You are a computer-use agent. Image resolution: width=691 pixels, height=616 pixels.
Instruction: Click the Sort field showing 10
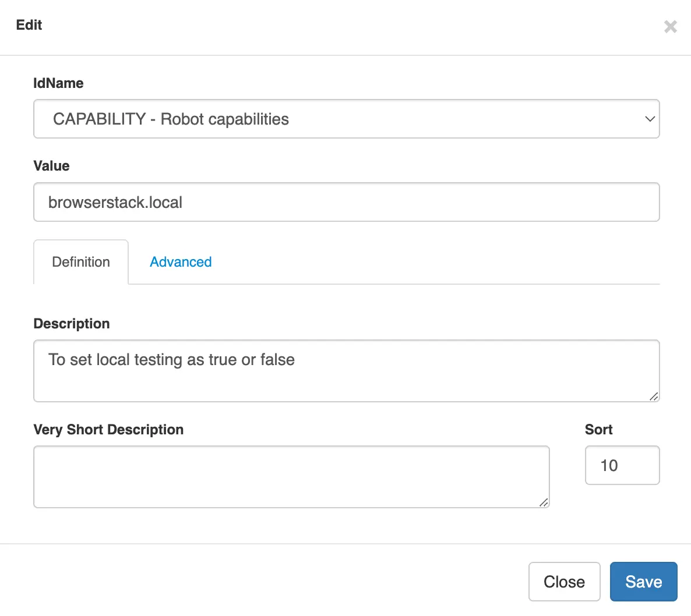[x=622, y=465]
